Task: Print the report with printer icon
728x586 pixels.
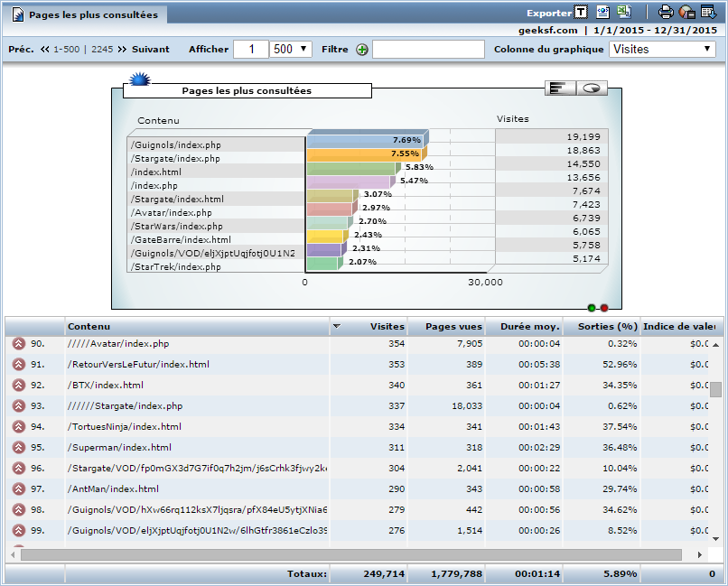Action: click(x=666, y=12)
